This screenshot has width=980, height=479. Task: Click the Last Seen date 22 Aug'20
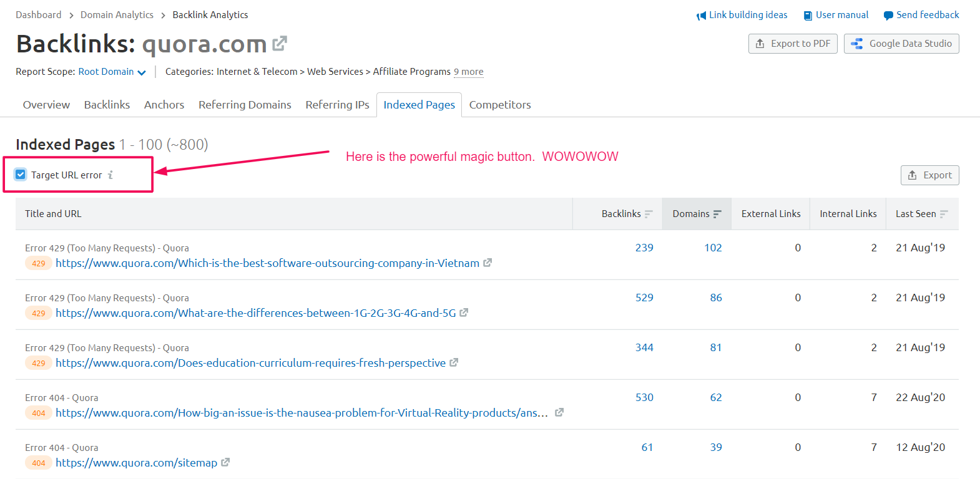920,397
